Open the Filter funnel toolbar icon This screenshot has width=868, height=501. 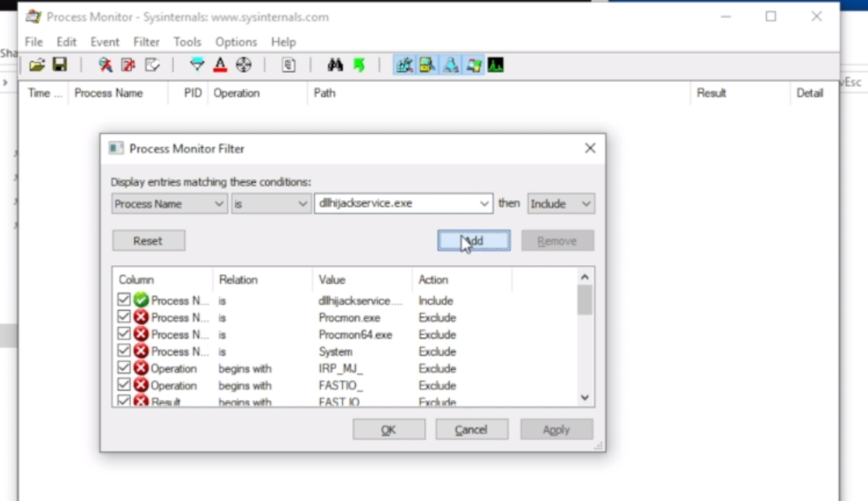point(197,65)
